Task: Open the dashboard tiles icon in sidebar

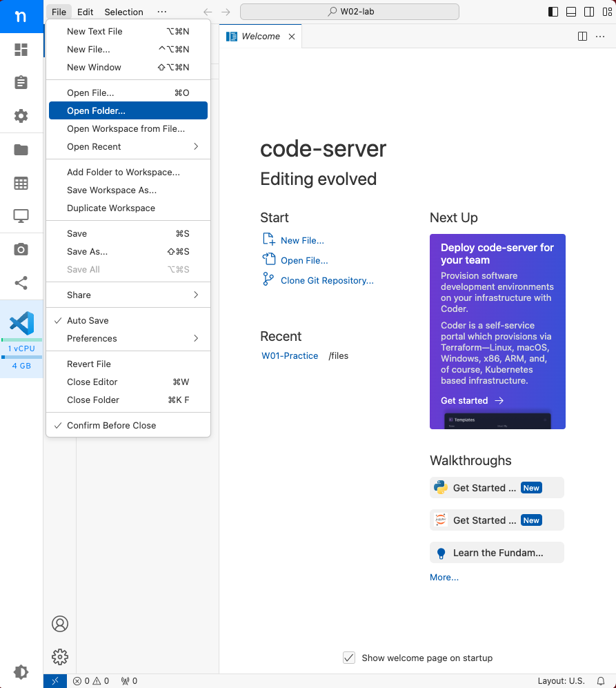Action: [21, 50]
